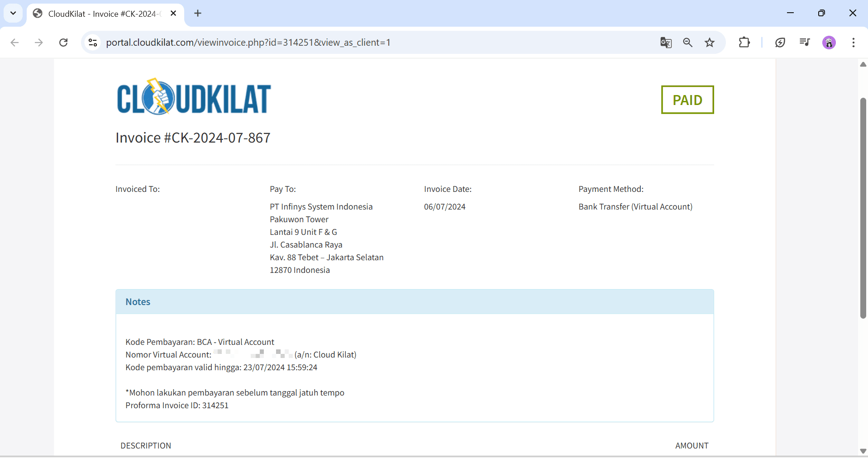Click the reload page icon
The image size is (868, 458).
(x=63, y=42)
